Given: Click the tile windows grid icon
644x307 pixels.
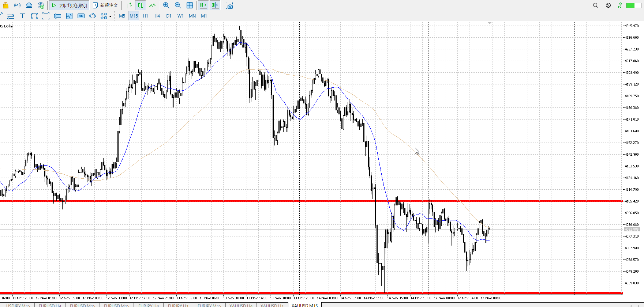Looking at the screenshot, I should coord(190,5).
